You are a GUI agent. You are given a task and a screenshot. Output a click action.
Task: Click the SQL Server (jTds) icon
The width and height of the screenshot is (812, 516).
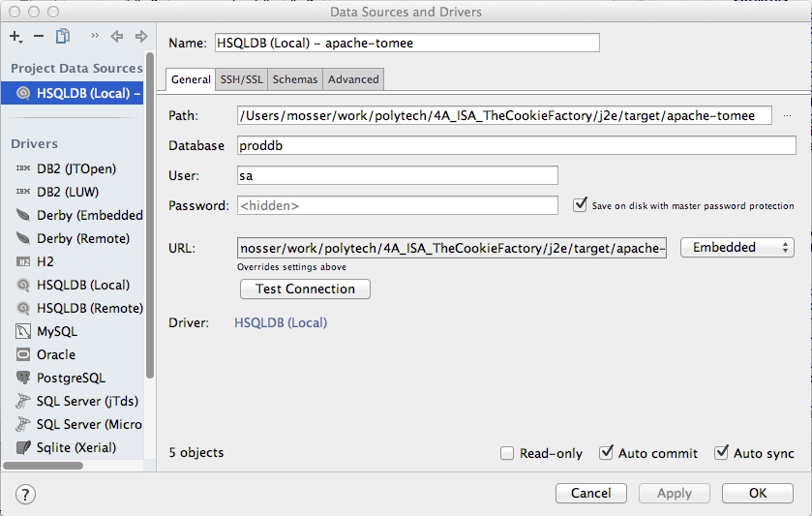[x=23, y=401]
